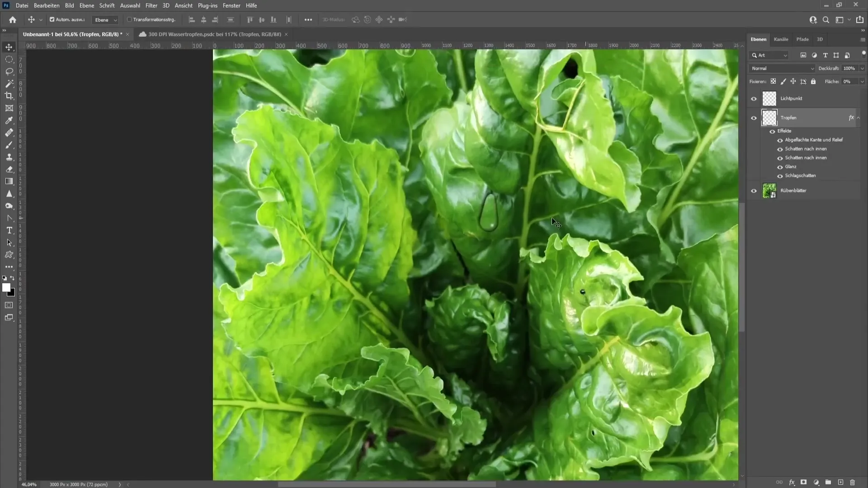This screenshot has height=488, width=868.
Task: Click the status bar info arrow
Action: pyautogui.click(x=120, y=484)
